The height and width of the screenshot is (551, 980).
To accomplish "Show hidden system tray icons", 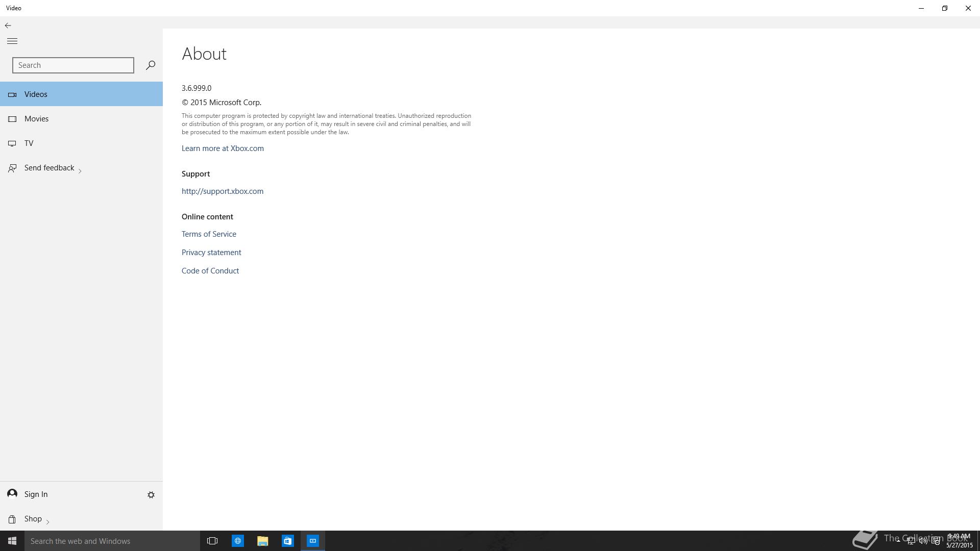I will [x=898, y=541].
